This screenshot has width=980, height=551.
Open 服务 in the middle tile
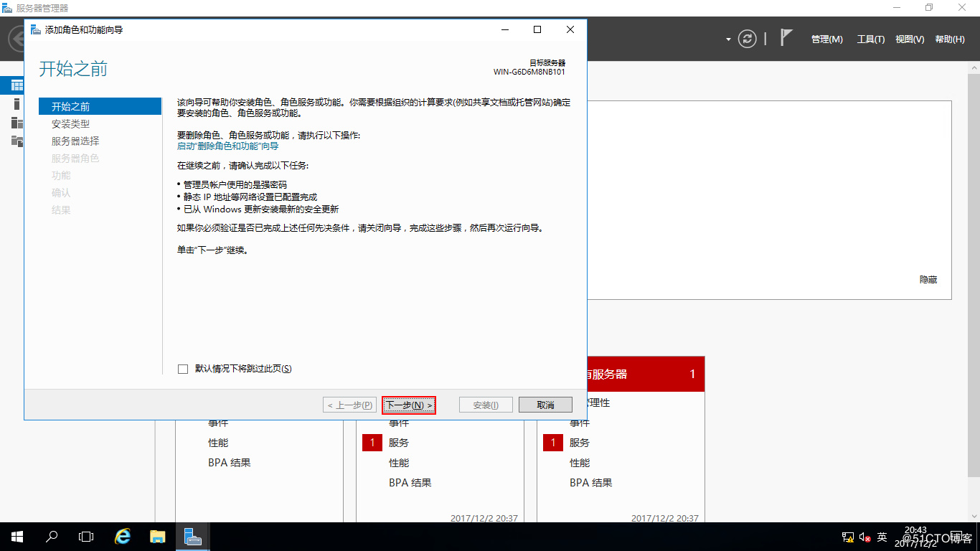tap(399, 443)
